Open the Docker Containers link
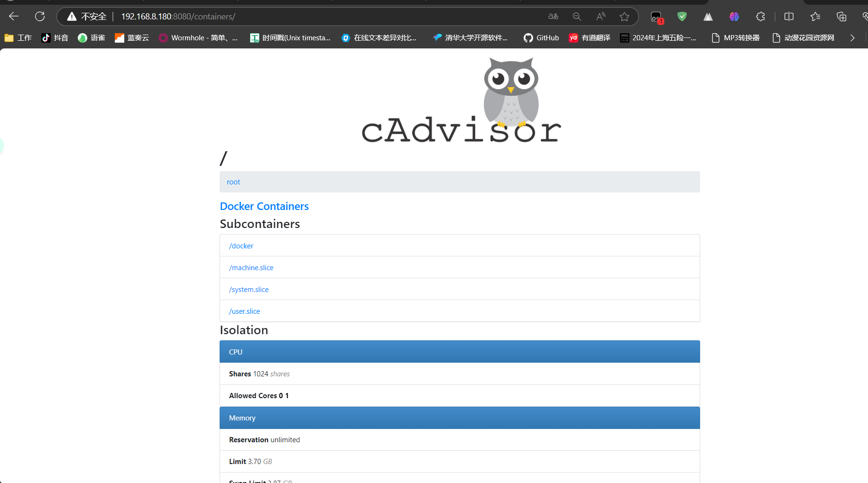This screenshot has width=868, height=483. pyautogui.click(x=264, y=206)
